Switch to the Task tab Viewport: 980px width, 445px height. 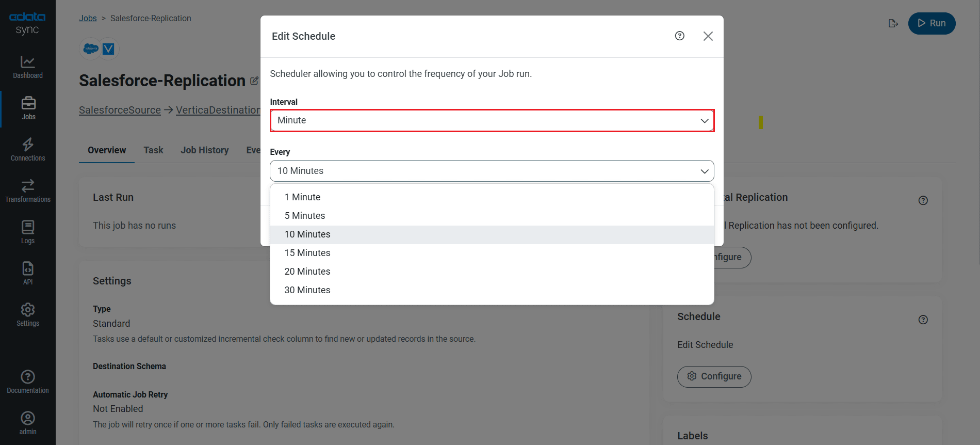[153, 150]
